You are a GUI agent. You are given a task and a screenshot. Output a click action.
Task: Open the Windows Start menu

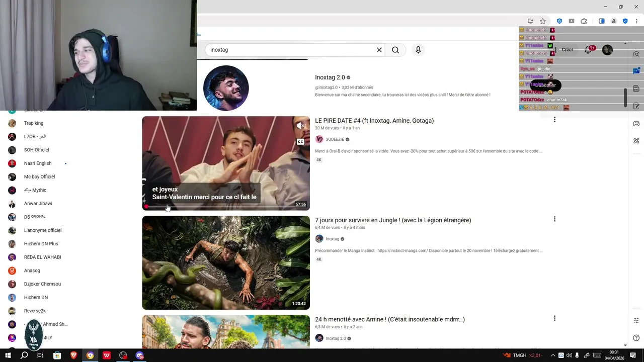click(8, 355)
